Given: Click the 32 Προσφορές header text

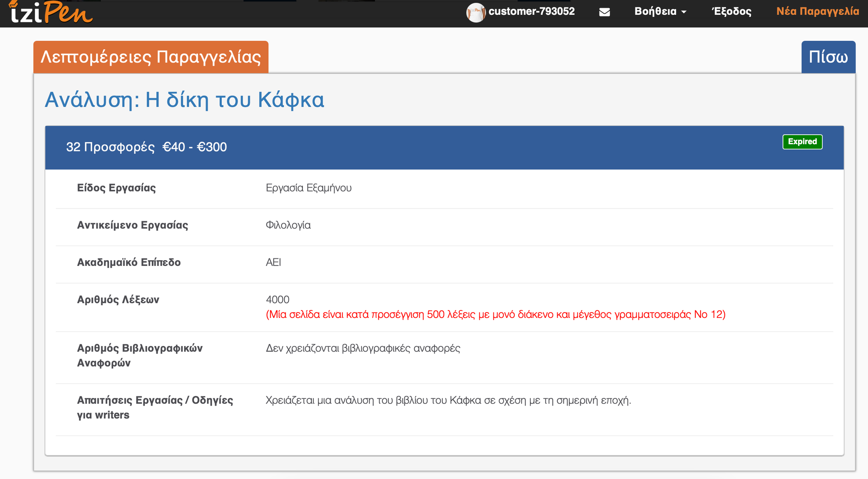Looking at the screenshot, I should 110,147.
